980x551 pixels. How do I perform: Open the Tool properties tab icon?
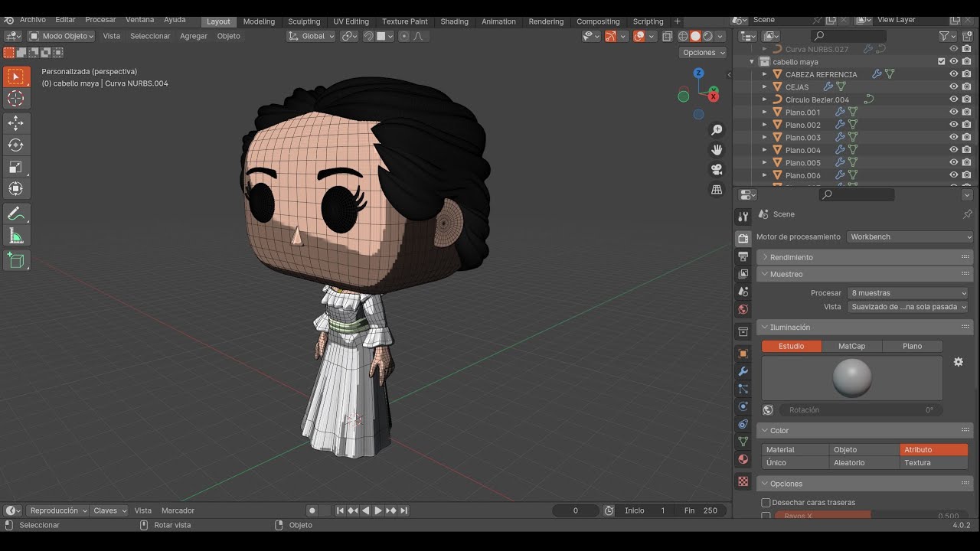point(743,217)
